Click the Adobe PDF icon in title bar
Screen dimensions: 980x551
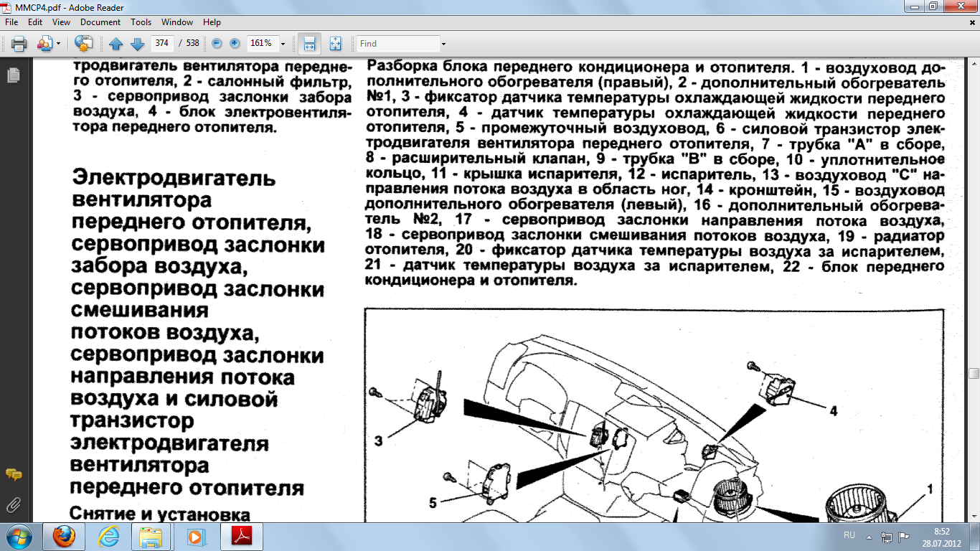7,7
